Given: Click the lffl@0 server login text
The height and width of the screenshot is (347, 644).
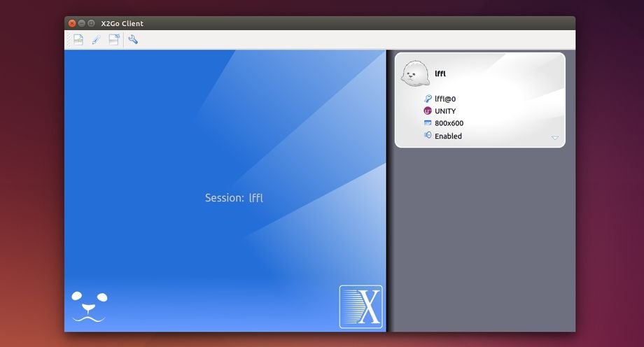Looking at the screenshot, I should tap(445, 99).
